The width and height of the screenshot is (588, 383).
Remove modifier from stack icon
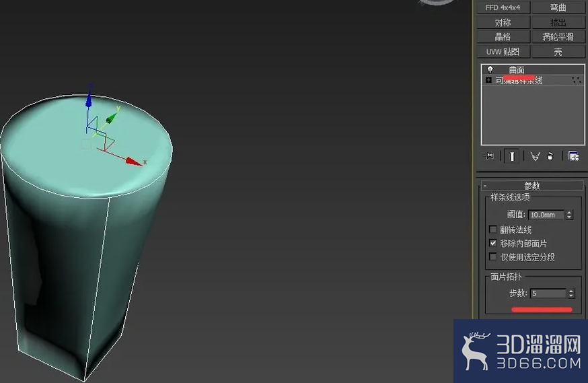pos(550,156)
